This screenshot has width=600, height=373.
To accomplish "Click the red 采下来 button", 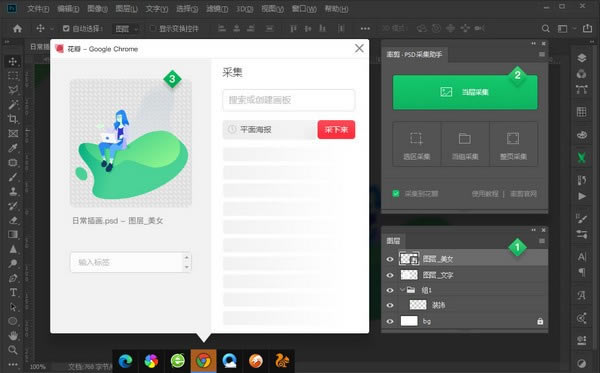I will coord(336,130).
